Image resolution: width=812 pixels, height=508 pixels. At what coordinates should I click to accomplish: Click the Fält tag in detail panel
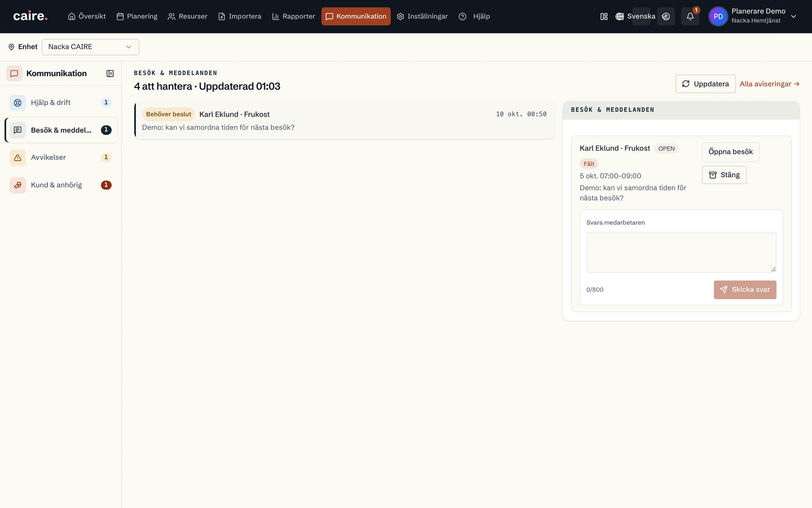tap(588, 164)
